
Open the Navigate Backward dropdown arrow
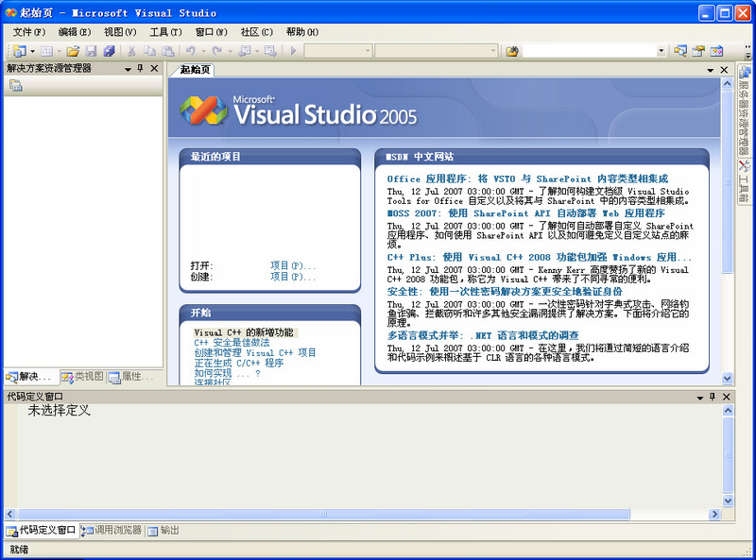[x=256, y=51]
